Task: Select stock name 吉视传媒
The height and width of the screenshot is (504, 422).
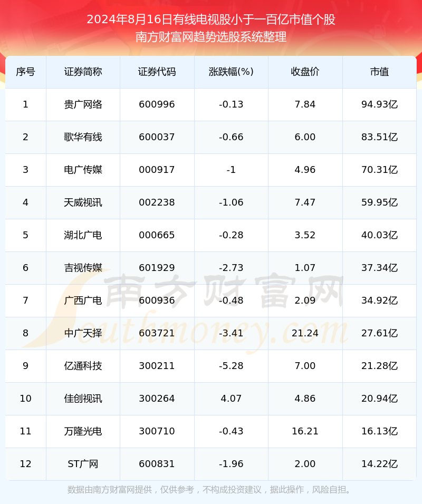Action: (83, 268)
